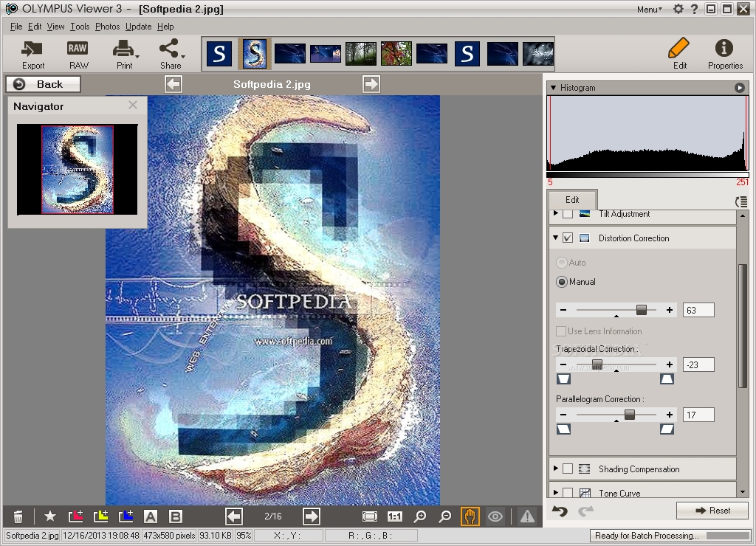Click the Parallelogram Correction slider handle
The height and width of the screenshot is (546, 756).
630,415
